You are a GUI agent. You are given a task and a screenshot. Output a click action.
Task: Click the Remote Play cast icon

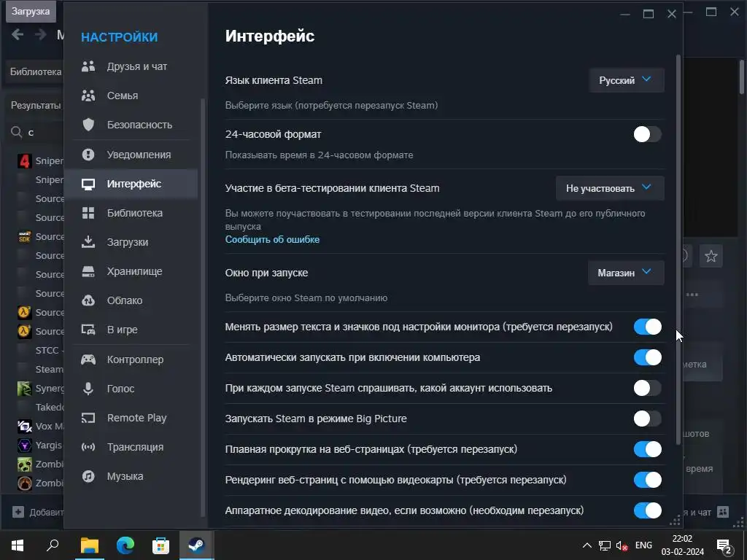pyautogui.click(x=88, y=418)
